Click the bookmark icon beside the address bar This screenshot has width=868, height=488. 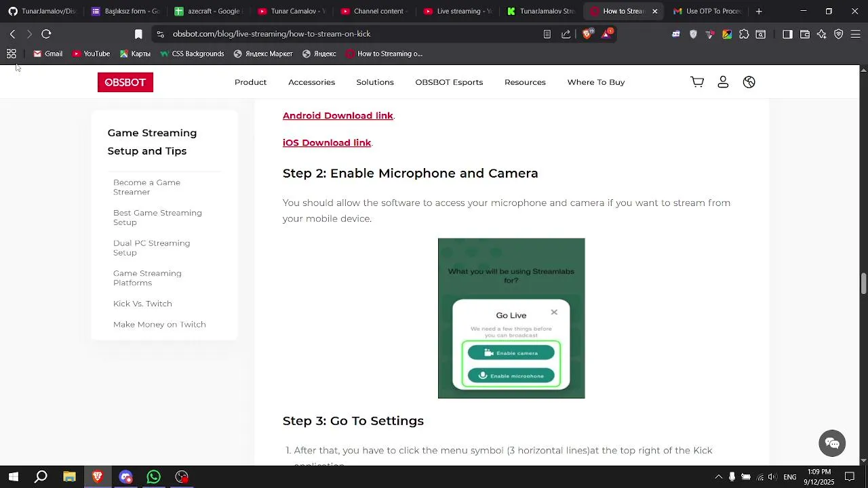coord(138,34)
